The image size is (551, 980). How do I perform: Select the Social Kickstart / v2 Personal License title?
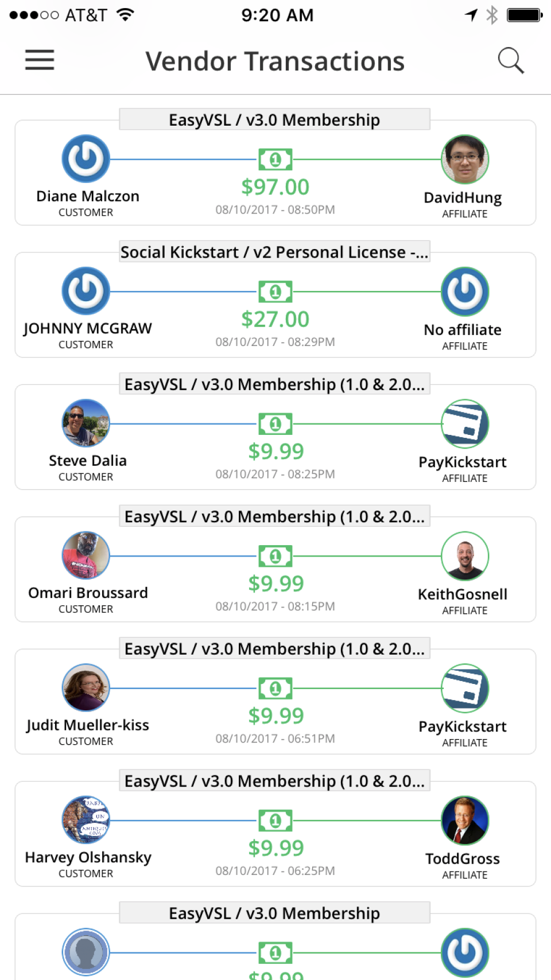coord(274,252)
